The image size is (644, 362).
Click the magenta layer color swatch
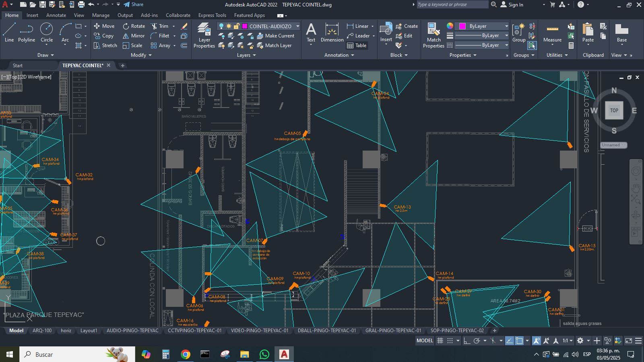tap(245, 26)
